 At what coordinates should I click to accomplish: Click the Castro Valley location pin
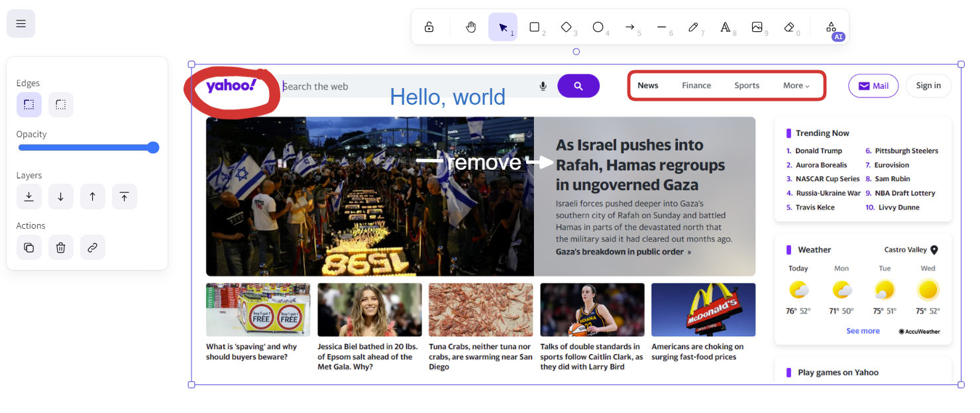[934, 250]
